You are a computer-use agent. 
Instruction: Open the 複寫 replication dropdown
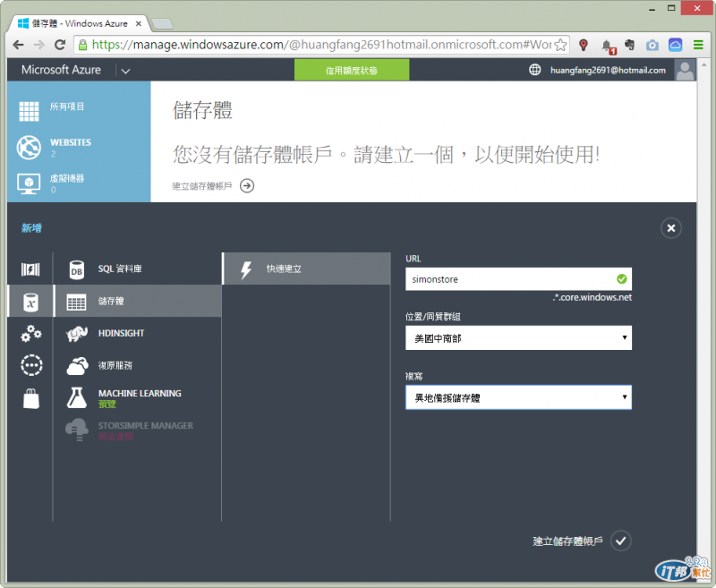point(518,397)
